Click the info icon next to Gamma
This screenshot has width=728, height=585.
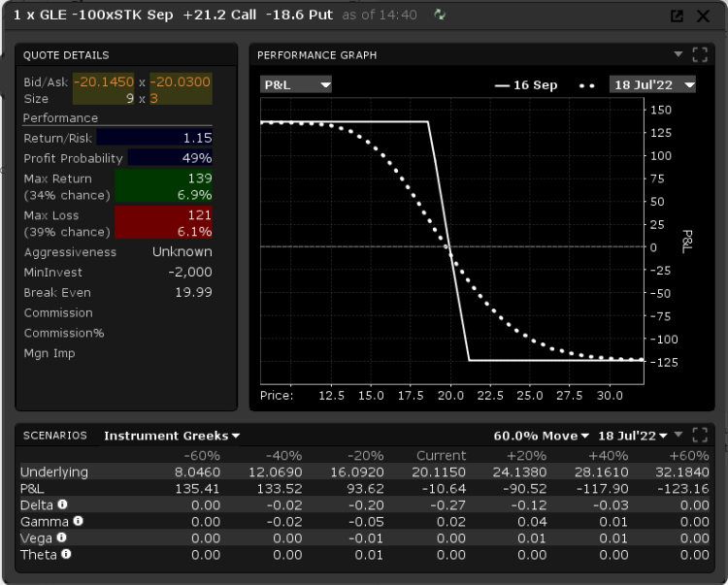(x=78, y=521)
